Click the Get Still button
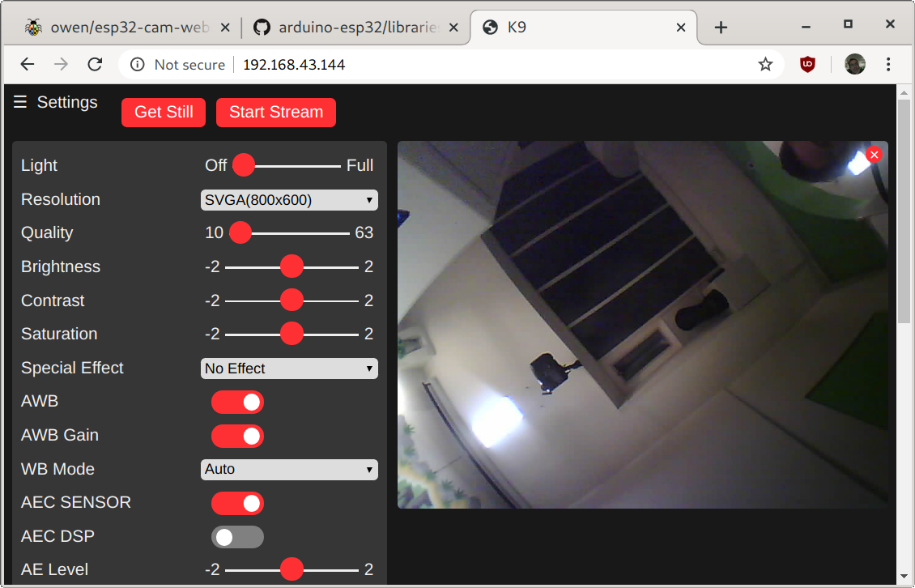 (x=163, y=113)
